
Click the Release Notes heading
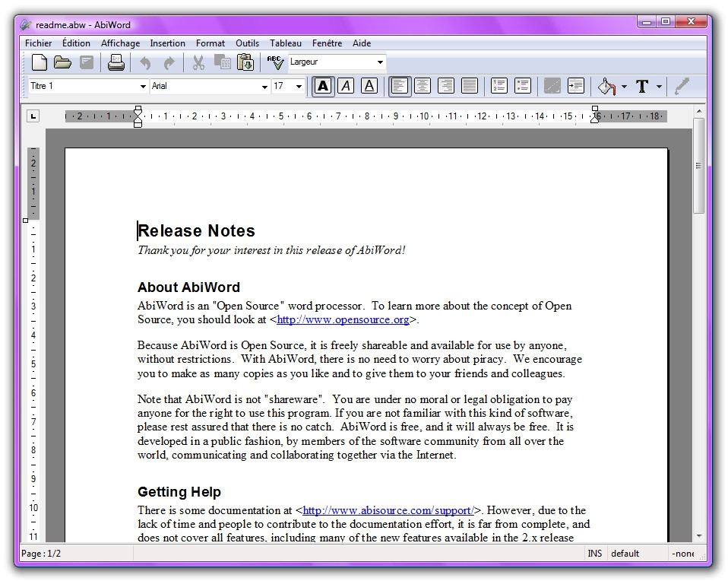196,231
